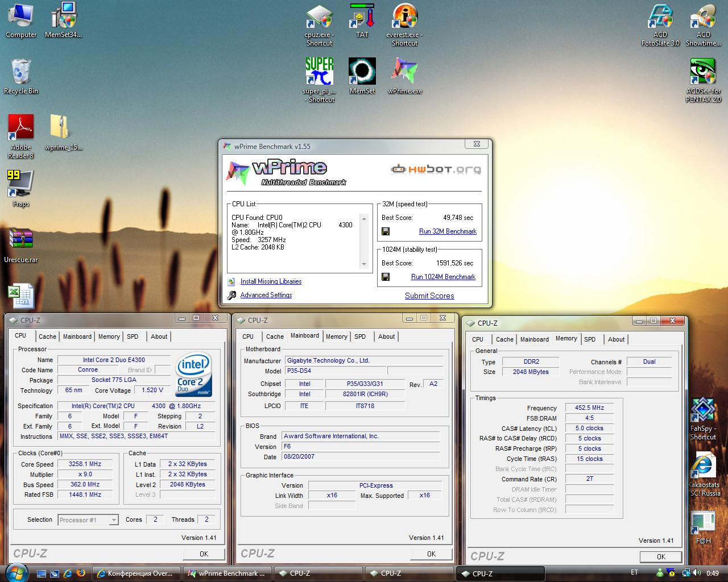Viewport: 728px width, 582px height.
Task: Select SPD tab in middle CPU-Z window
Action: pyautogui.click(x=360, y=336)
